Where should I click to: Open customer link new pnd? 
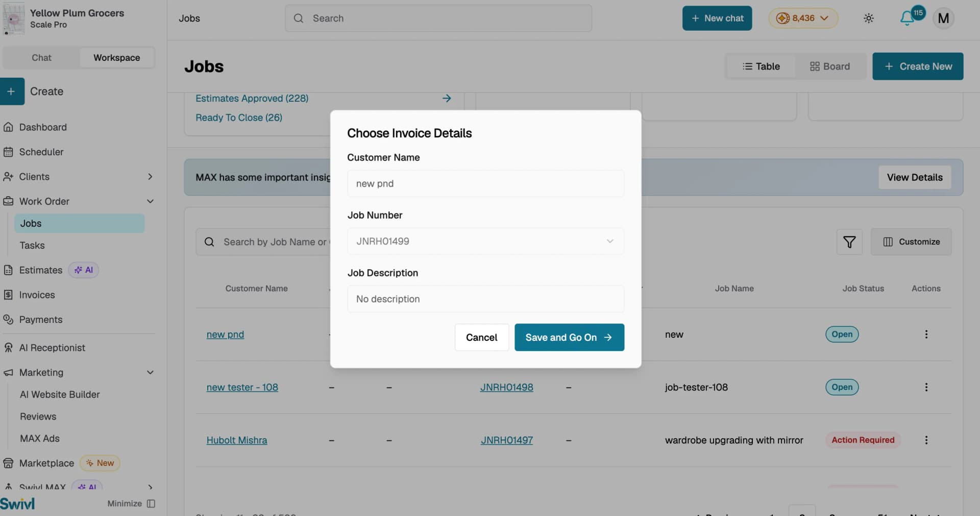point(225,334)
